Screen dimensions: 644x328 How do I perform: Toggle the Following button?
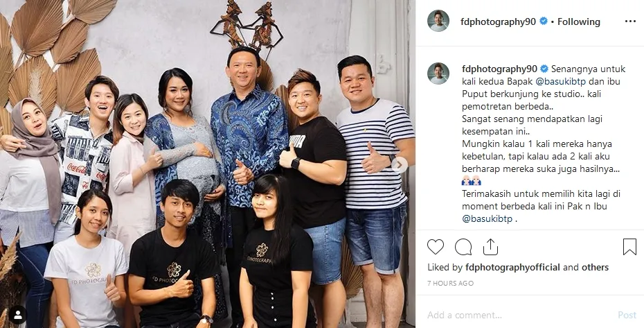click(579, 21)
